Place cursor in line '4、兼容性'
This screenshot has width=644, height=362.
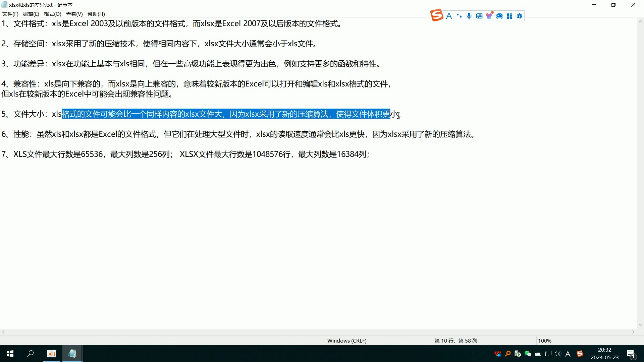[x=197, y=84]
